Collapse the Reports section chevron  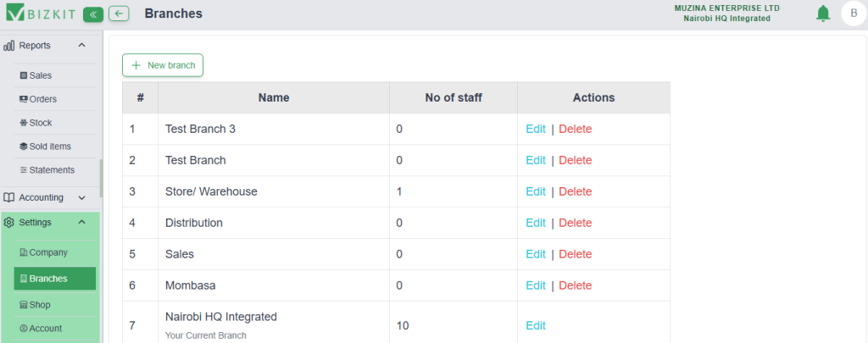tap(81, 45)
